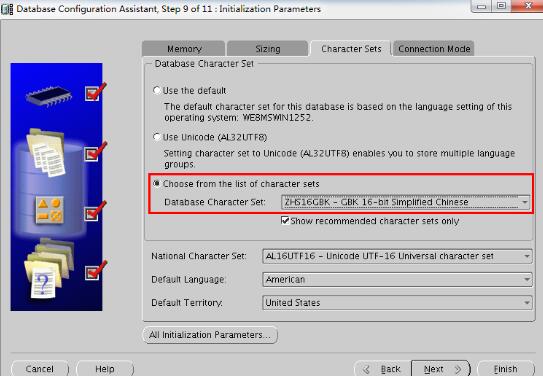Select Use Unicode (AL32UTF8) option
The width and height of the screenshot is (543, 376).
coord(157,137)
